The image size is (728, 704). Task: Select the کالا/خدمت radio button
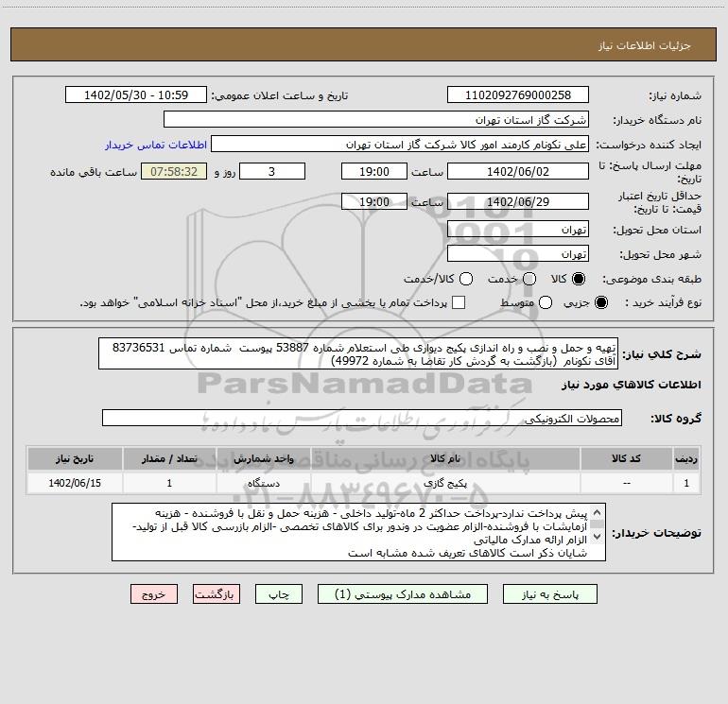click(x=466, y=279)
